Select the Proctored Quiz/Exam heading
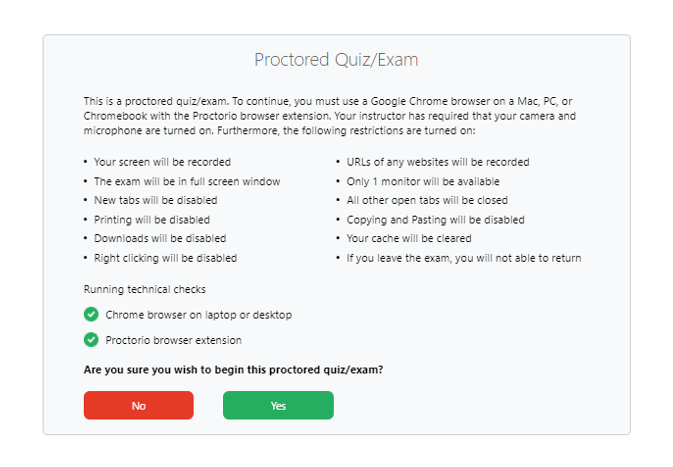This screenshot has height=467, width=673. click(x=336, y=60)
